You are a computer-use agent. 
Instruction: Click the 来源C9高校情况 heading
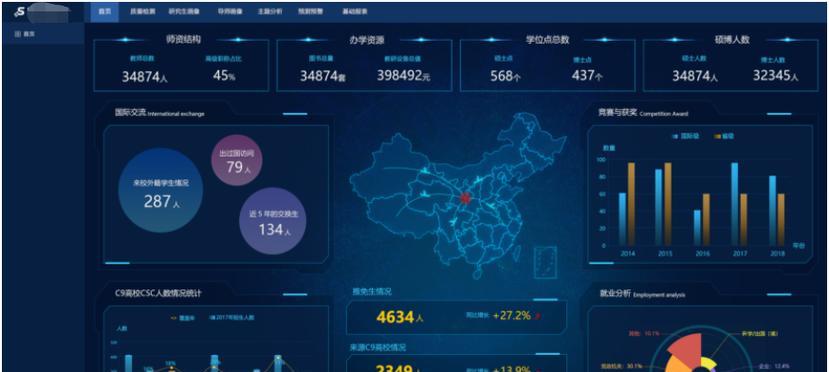point(377,347)
